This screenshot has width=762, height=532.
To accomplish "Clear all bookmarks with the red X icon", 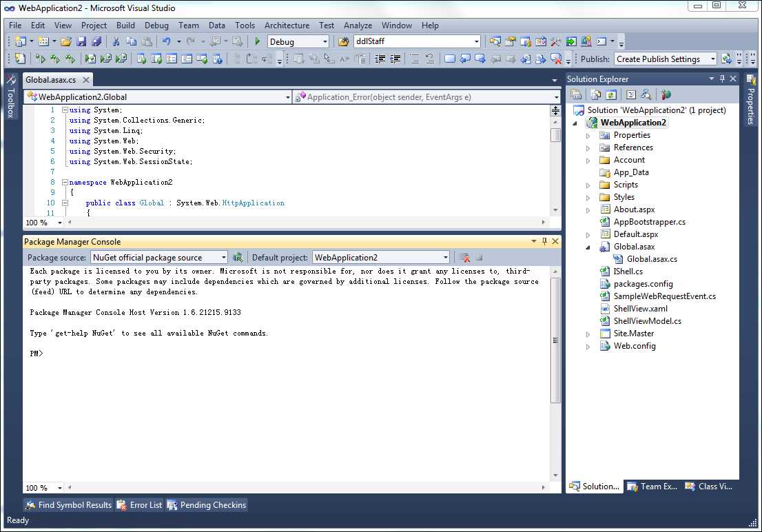I will click(x=556, y=59).
